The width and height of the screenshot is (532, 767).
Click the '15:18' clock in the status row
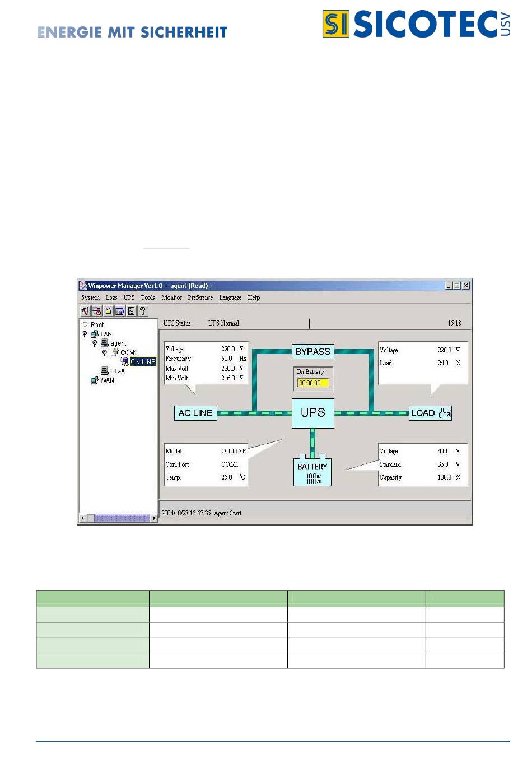455,323
